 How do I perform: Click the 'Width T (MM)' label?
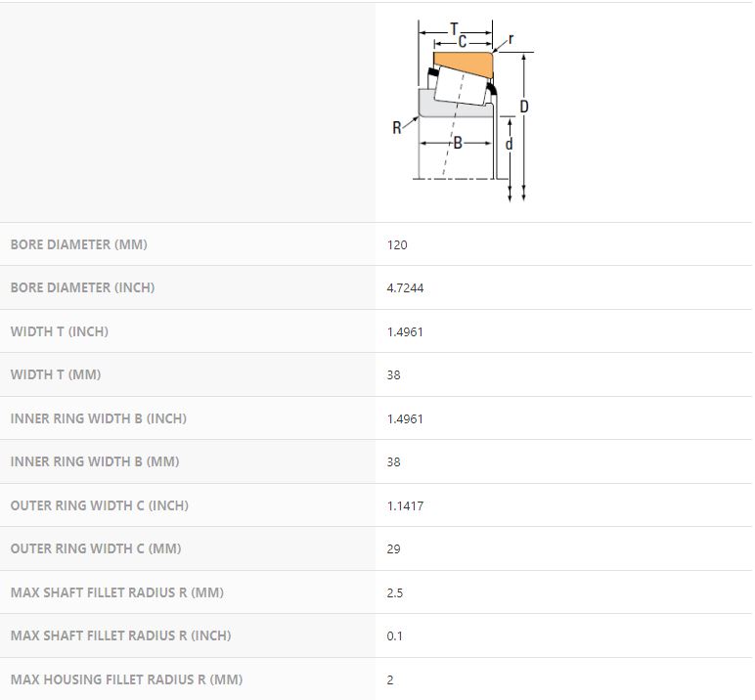click(56, 374)
